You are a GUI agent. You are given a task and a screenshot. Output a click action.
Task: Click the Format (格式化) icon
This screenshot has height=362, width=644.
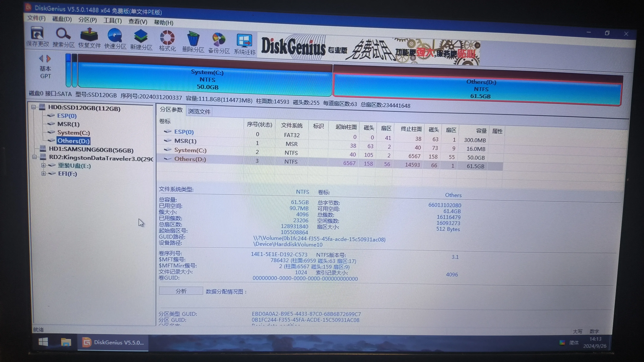point(167,41)
